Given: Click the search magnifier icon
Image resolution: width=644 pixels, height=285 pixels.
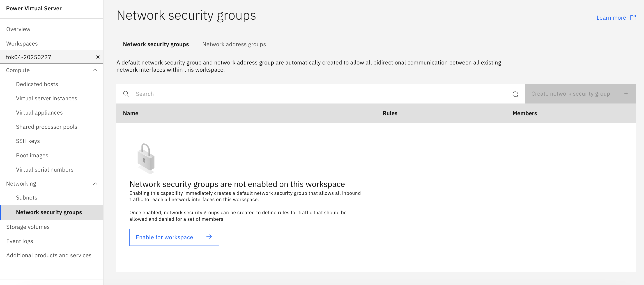Looking at the screenshot, I should pyautogui.click(x=126, y=94).
